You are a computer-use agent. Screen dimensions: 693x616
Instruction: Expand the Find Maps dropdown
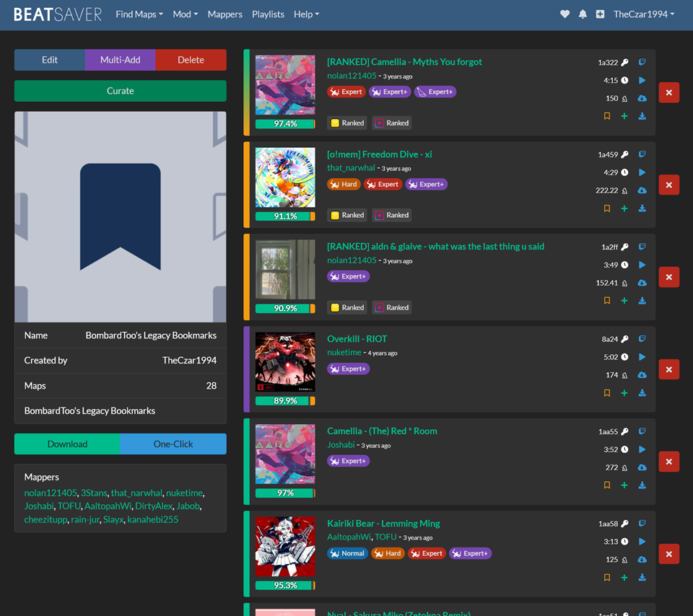pyautogui.click(x=139, y=14)
